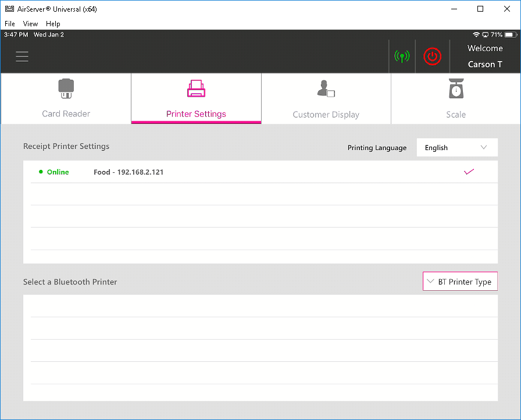Expand the BT Printer Type dropdown
The width and height of the screenshot is (521, 420).
pyautogui.click(x=460, y=282)
